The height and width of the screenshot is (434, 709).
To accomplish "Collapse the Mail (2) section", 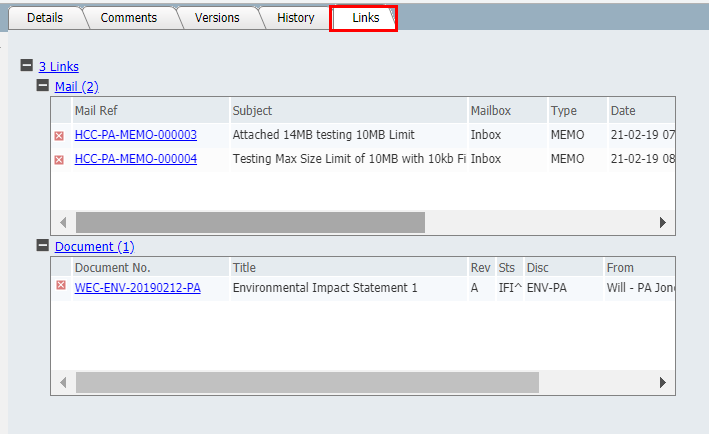I will coord(43,85).
